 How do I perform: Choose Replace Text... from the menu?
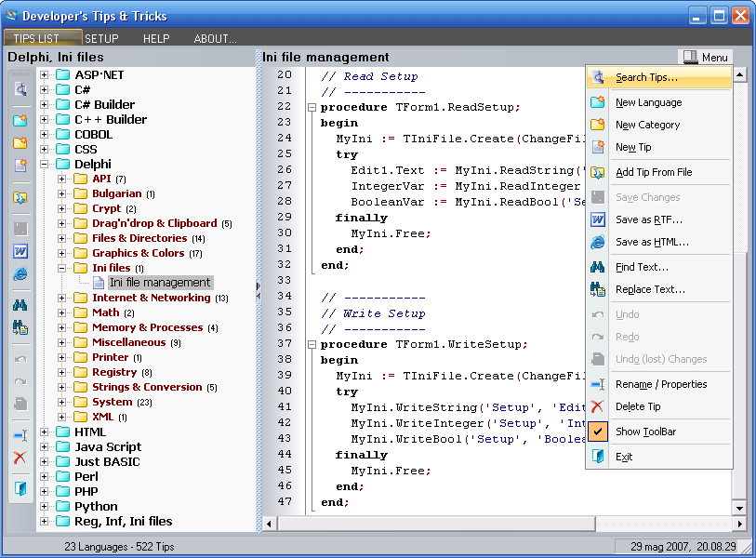[650, 289]
